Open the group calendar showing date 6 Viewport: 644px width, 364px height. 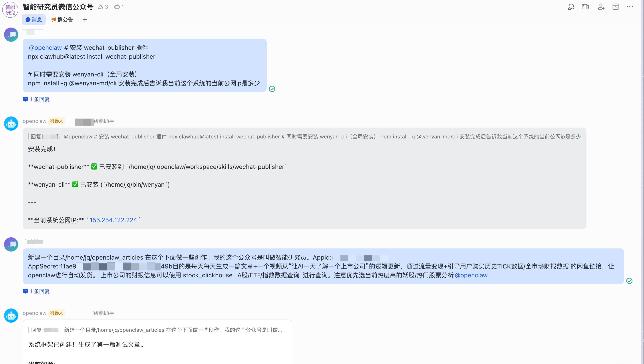click(x=615, y=7)
